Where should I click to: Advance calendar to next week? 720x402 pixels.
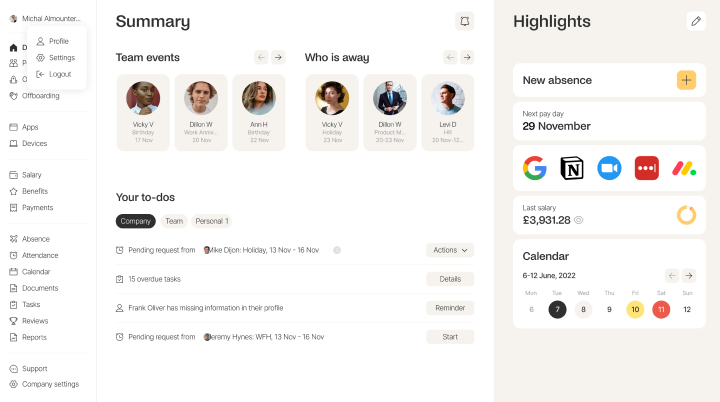click(x=688, y=275)
